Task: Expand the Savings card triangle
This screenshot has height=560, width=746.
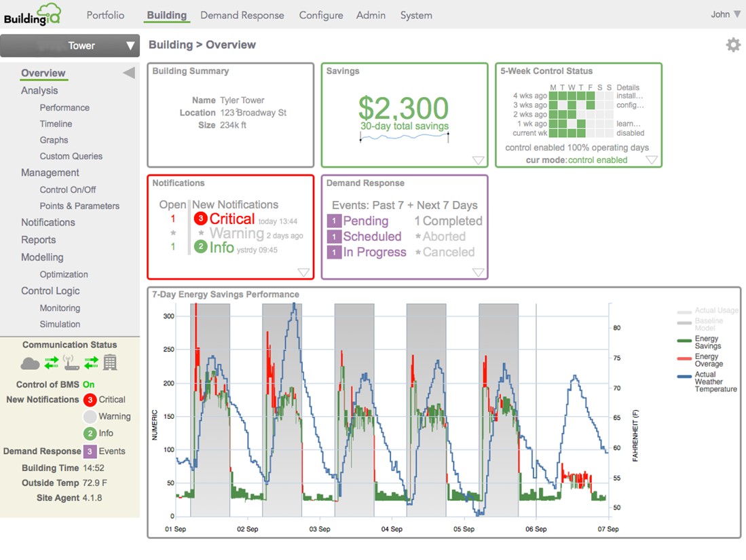Action: (x=478, y=160)
